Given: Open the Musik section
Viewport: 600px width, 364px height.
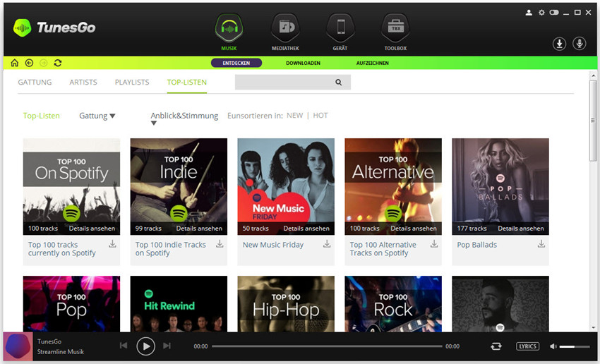Looking at the screenshot, I should 229,32.
